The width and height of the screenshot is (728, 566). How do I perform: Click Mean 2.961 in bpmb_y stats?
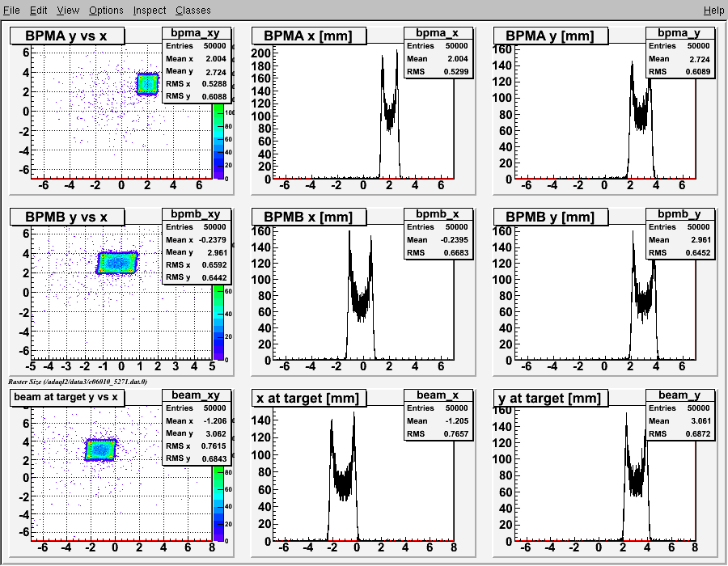tap(679, 240)
